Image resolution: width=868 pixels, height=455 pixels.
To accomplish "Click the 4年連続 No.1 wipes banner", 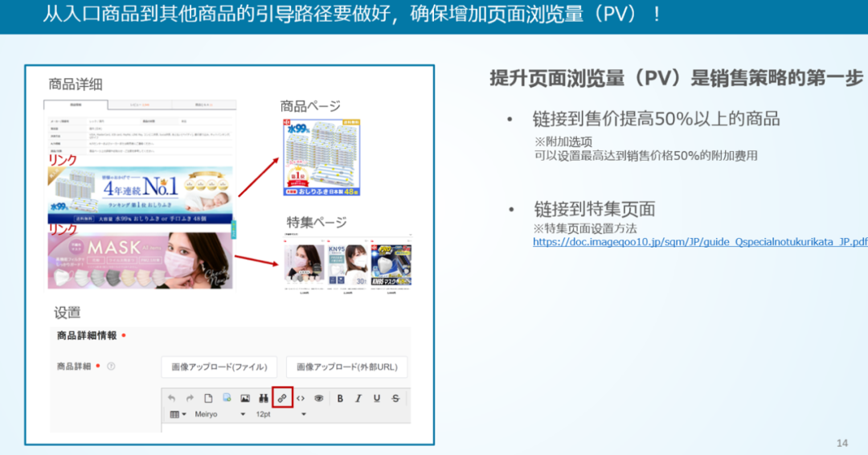I will pyautogui.click(x=140, y=195).
